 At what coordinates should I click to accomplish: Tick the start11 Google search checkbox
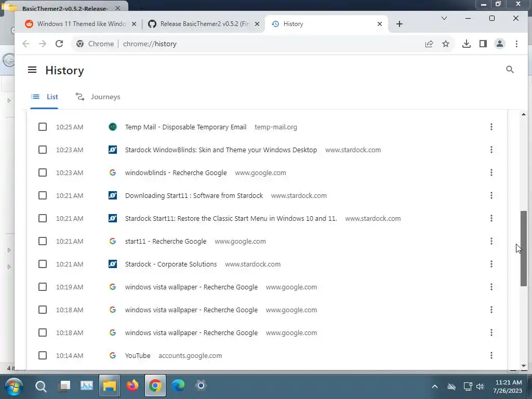[x=43, y=241]
